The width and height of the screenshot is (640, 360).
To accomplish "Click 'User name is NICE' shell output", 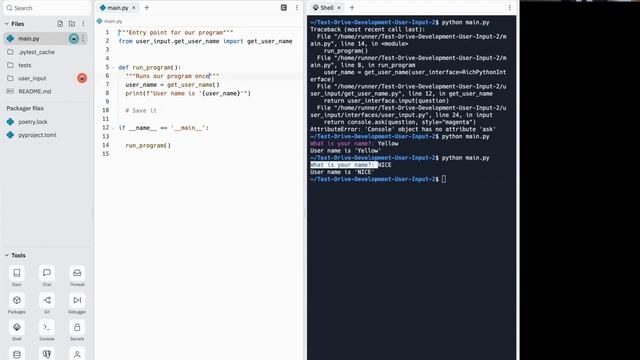I will [342, 172].
